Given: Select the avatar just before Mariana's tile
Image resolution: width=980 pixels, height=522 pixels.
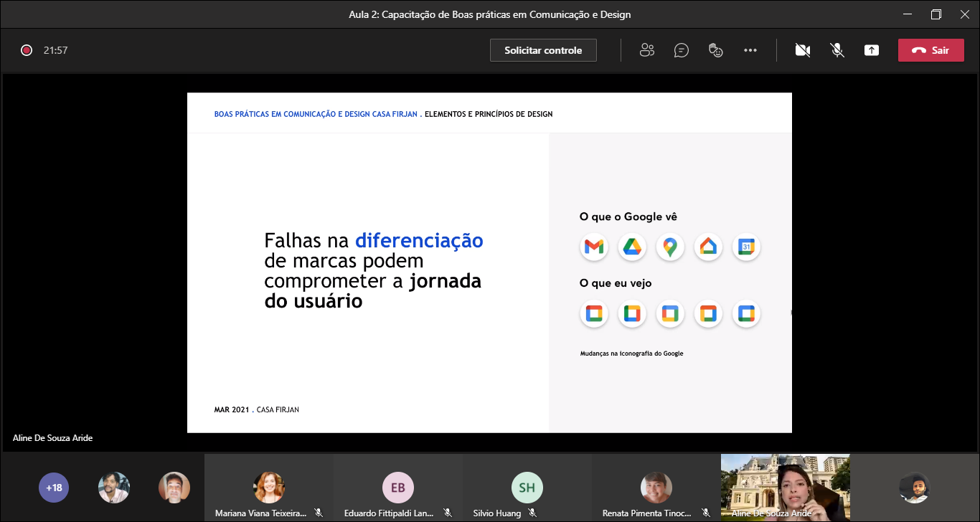Looking at the screenshot, I should [174, 488].
